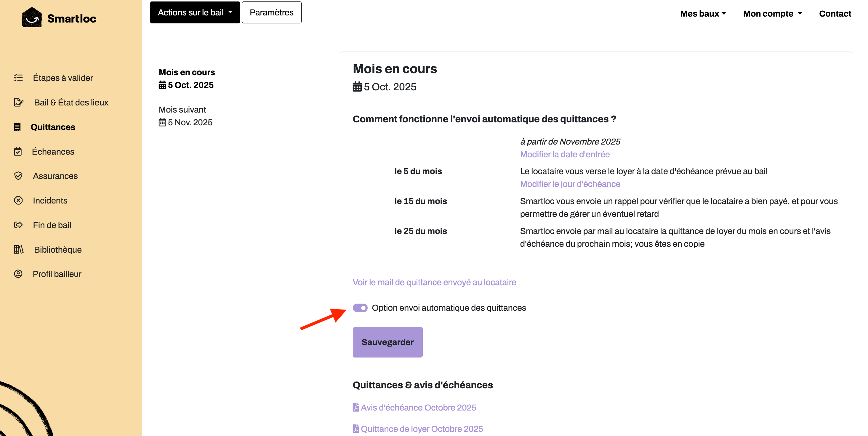Disable Option envoi automatique des quittances
This screenshot has width=868, height=436.
[360, 308]
